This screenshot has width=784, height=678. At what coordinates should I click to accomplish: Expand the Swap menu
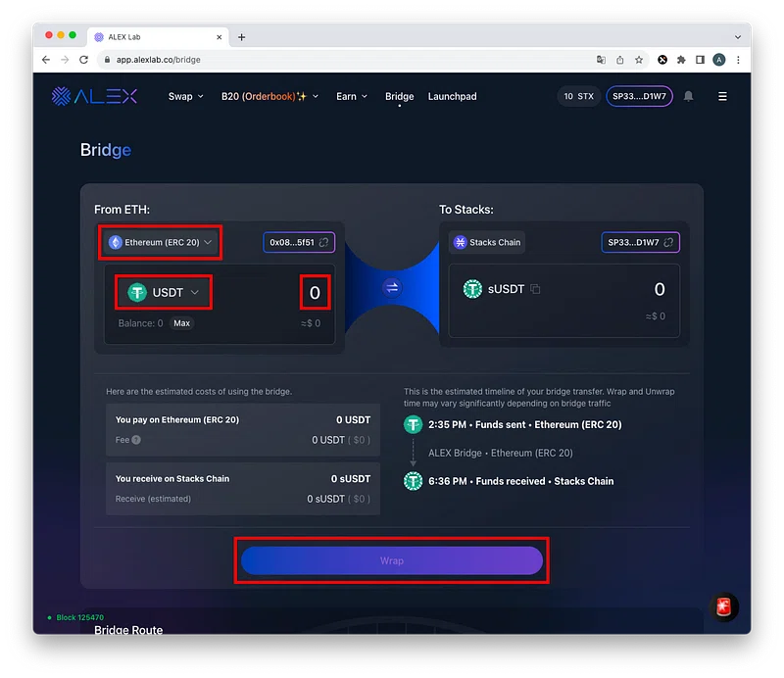[185, 96]
